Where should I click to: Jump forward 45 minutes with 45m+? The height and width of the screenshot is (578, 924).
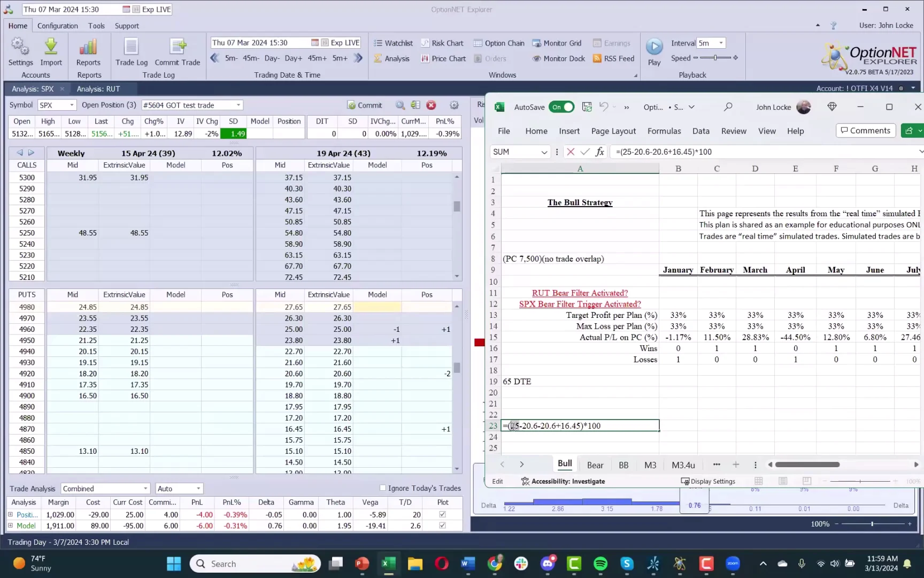coord(317,58)
